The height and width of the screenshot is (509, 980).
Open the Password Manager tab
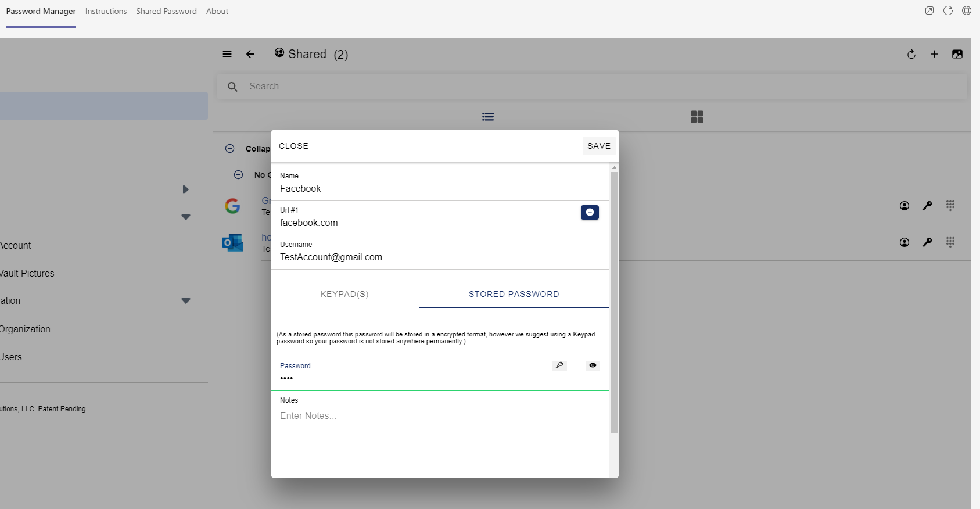(x=41, y=11)
